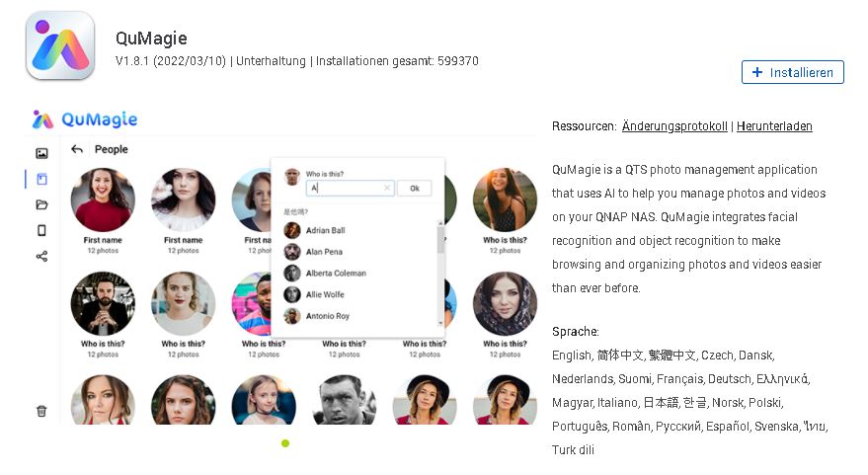
Task: Select the albums sidebar icon
Action: coord(41,179)
